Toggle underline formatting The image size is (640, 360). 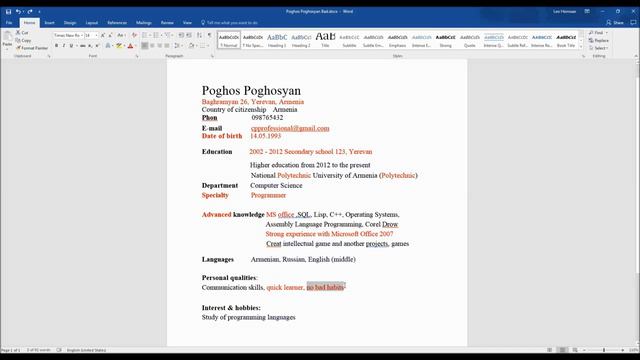(x=71, y=46)
